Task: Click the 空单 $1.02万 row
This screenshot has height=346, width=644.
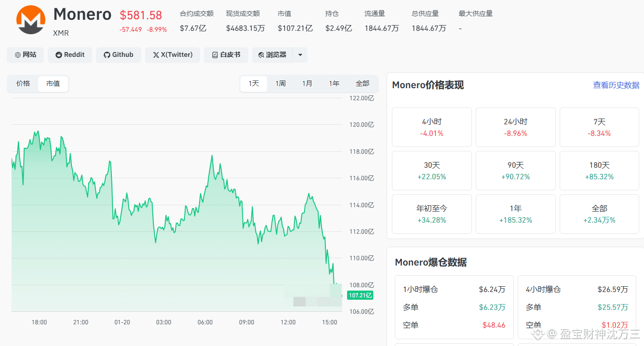Action: click(577, 325)
